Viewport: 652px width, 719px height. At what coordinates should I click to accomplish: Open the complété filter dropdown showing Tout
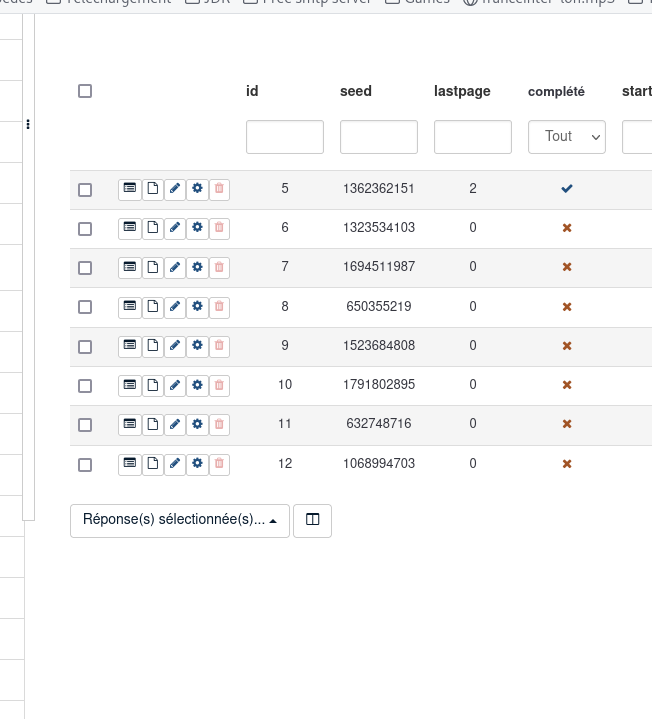(566, 137)
